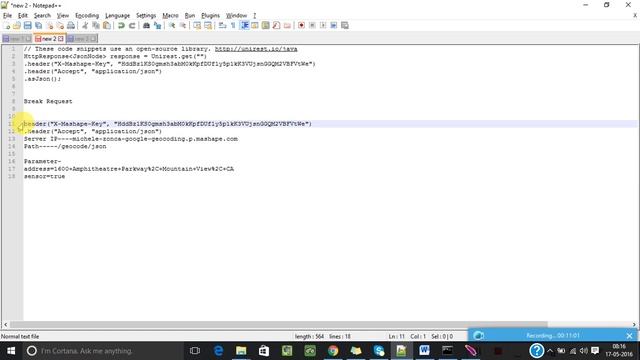Open the Search menu
This screenshot has width=640, height=360.
(42, 16)
